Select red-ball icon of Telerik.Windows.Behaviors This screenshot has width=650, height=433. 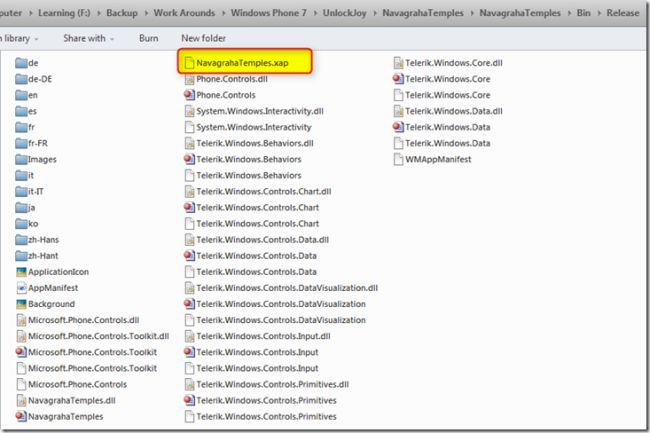pos(189,159)
